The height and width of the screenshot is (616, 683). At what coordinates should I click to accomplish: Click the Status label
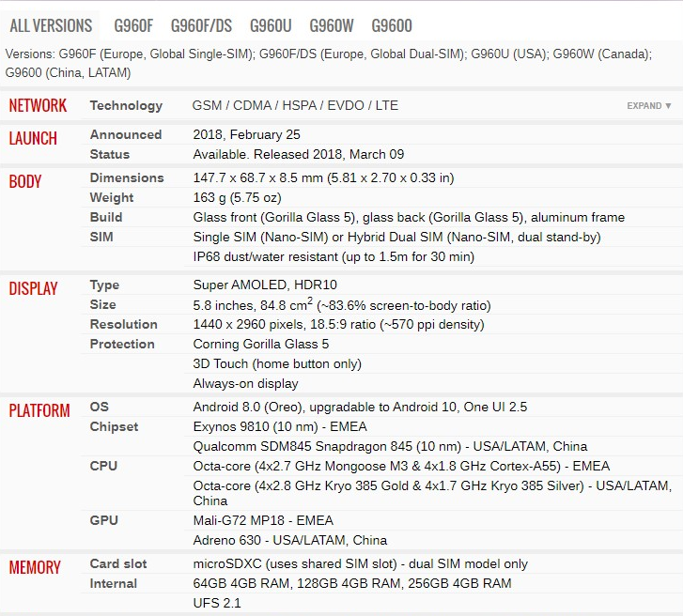[x=109, y=154]
